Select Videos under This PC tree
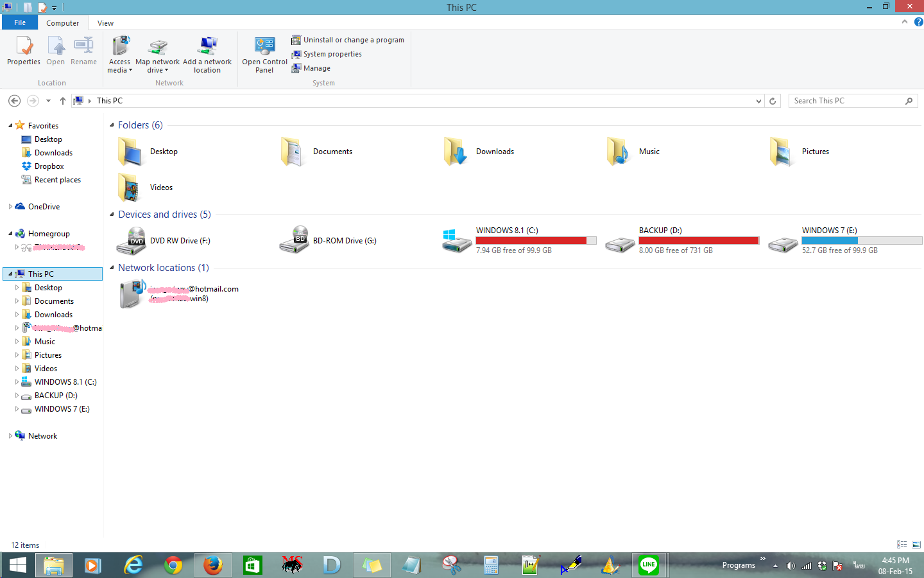Viewport: 924px width, 578px height. tap(40, 369)
